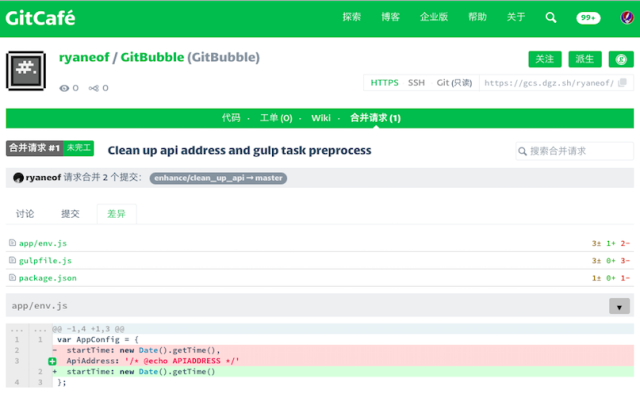Open the gulpfile.js file link
Screen dimensions: 640x394
(x=45, y=260)
